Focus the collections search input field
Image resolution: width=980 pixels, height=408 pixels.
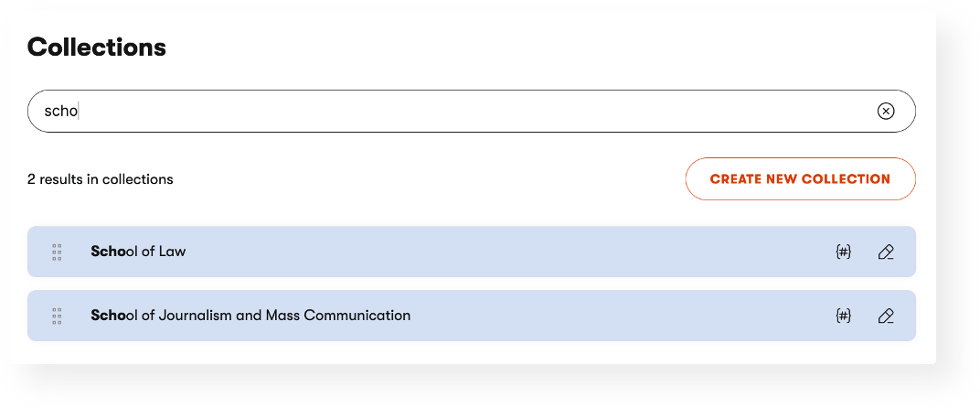tap(457, 112)
